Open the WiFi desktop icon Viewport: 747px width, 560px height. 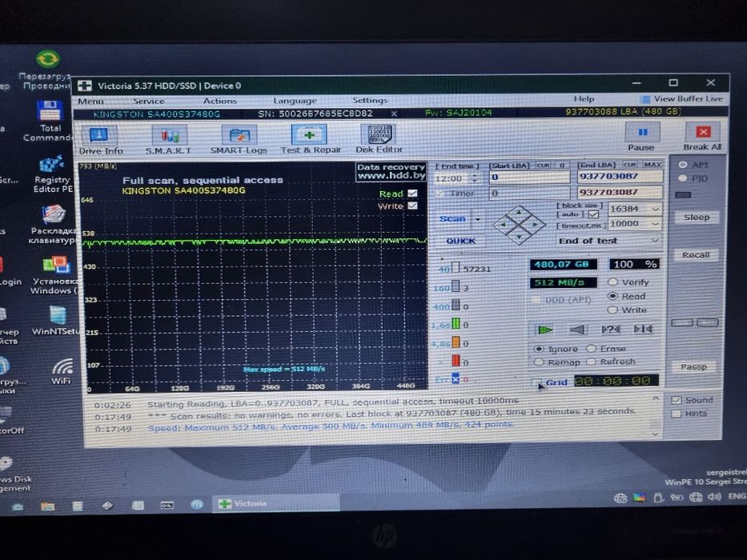(62, 371)
